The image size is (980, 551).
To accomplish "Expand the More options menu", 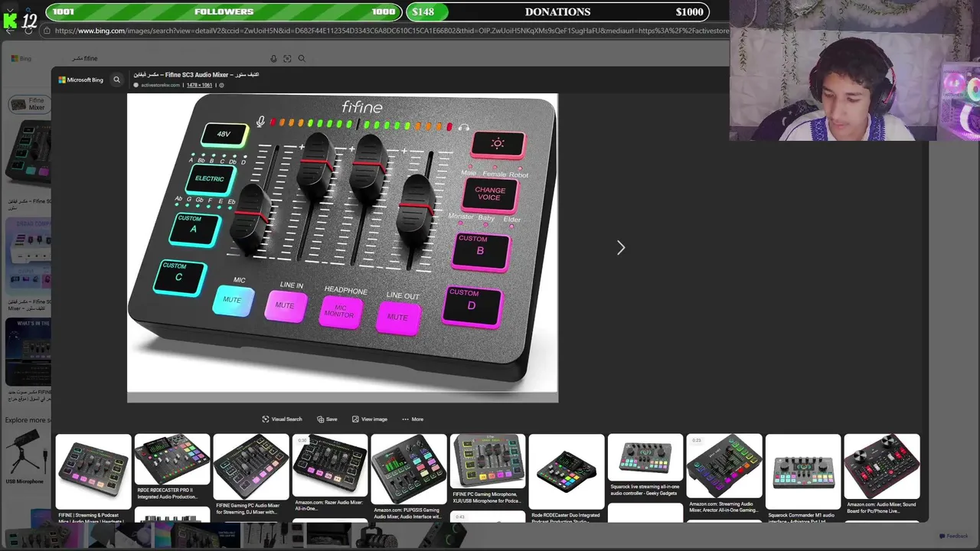I will click(x=413, y=419).
